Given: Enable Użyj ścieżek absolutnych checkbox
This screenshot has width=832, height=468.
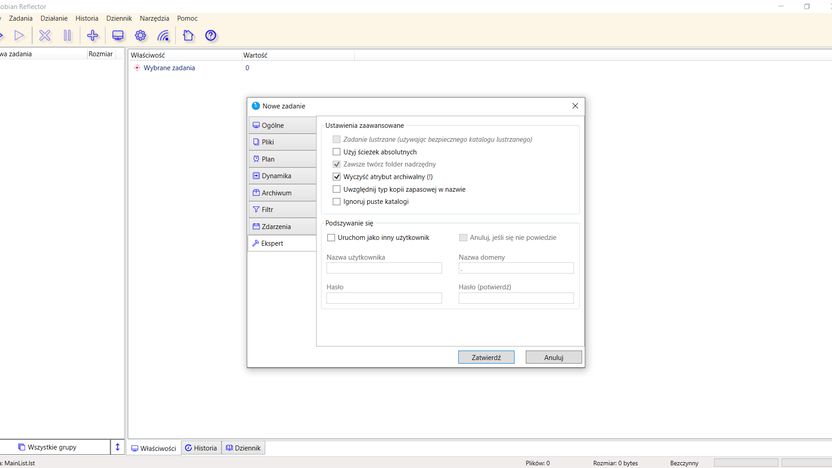Looking at the screenshot, I should coord(336,152).
